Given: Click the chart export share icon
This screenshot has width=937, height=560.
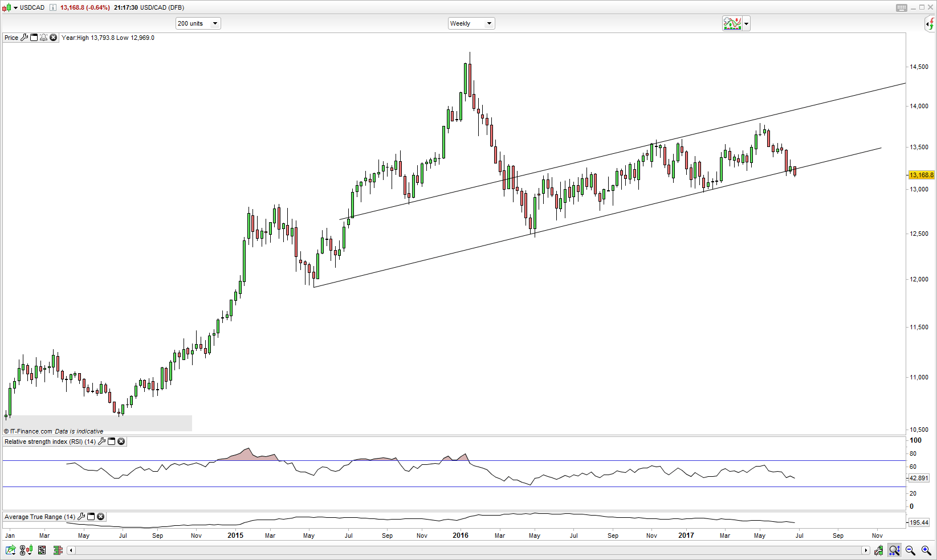Looking at the screenshot, I should [10, 550].
